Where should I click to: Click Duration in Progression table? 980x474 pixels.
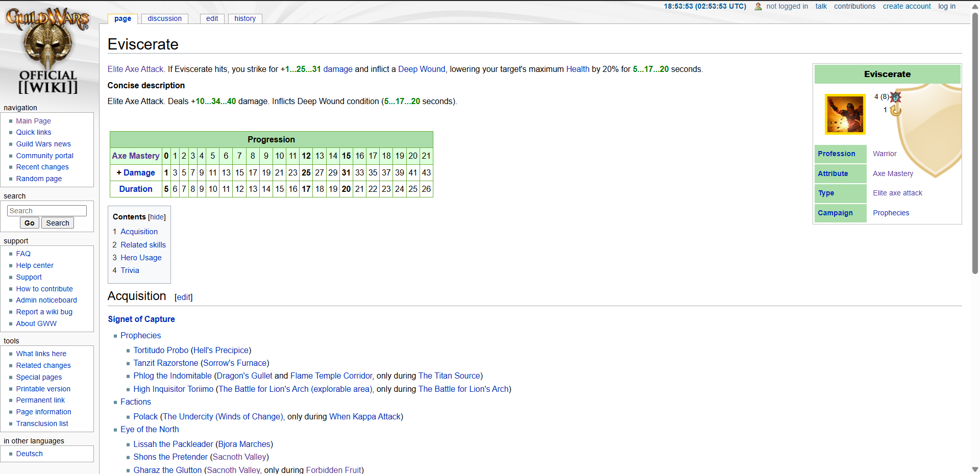136,189
